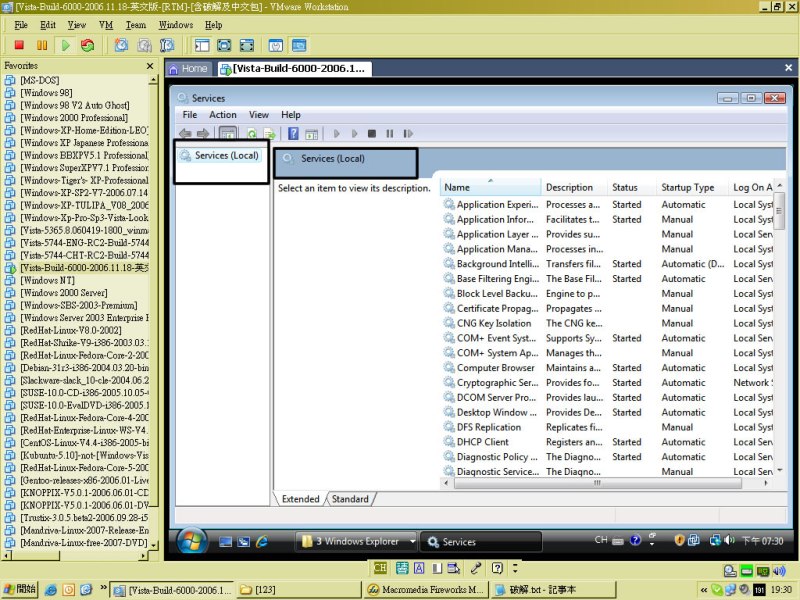Select DFS Replication service row

(607, 427)
